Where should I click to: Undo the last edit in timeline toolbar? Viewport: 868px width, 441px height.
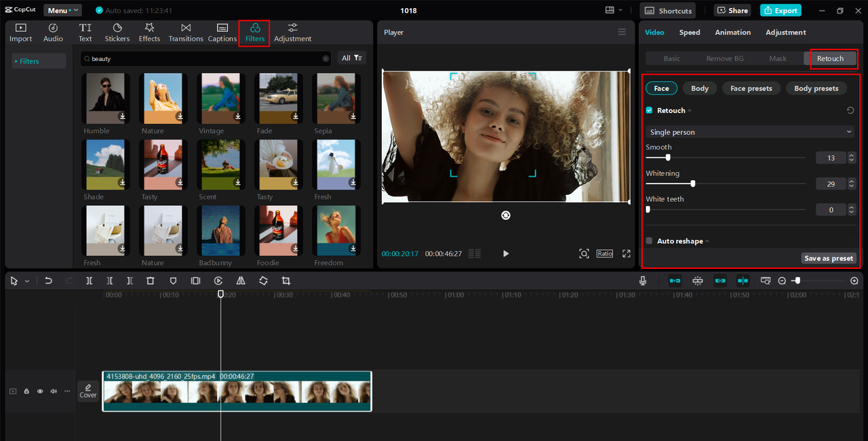coord(48,280)
